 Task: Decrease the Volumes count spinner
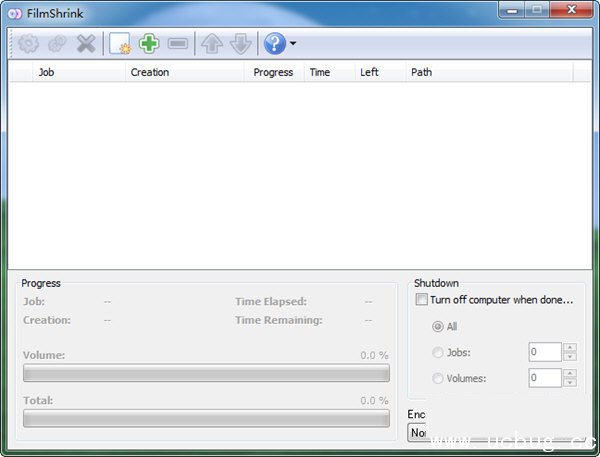pos(570,383)
